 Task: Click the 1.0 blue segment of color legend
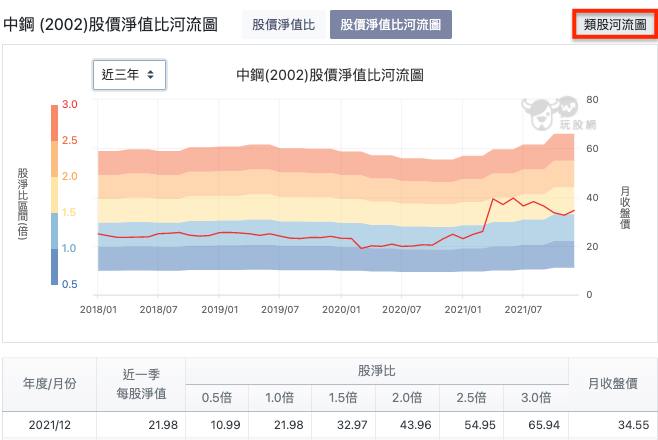click(x=55, y=267)
